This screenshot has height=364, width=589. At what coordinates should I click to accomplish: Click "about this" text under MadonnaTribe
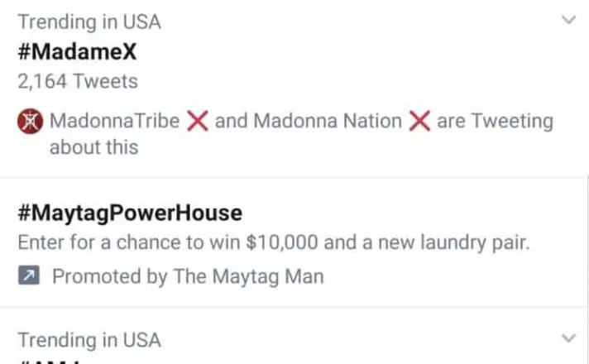coord(93,147)
